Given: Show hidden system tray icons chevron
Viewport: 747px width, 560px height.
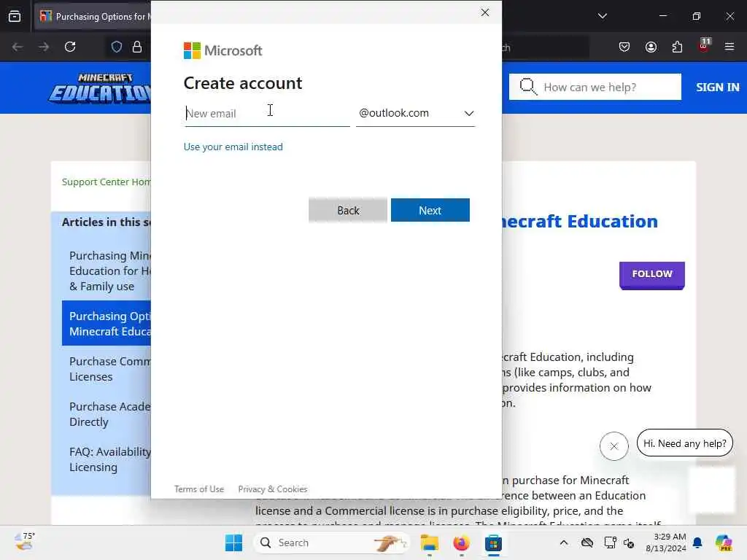Looking at the screenshot, I should [564, 542].
